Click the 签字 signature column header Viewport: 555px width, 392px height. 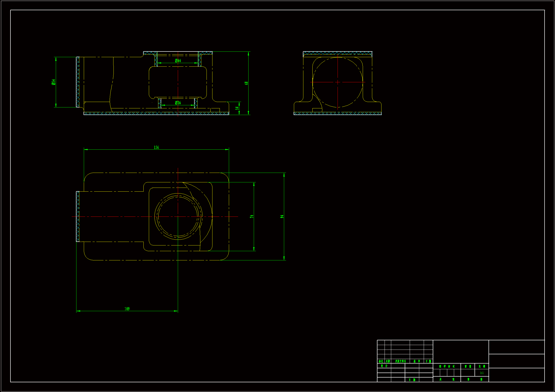coord(417,361)
